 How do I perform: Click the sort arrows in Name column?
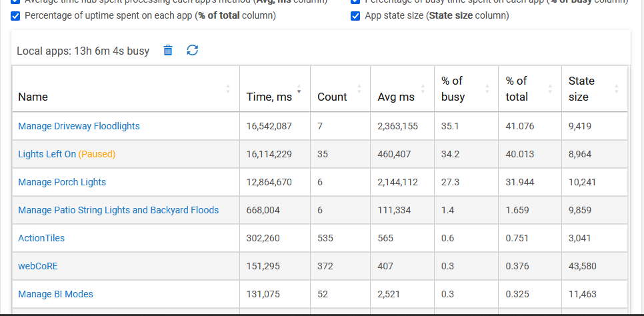228,89
